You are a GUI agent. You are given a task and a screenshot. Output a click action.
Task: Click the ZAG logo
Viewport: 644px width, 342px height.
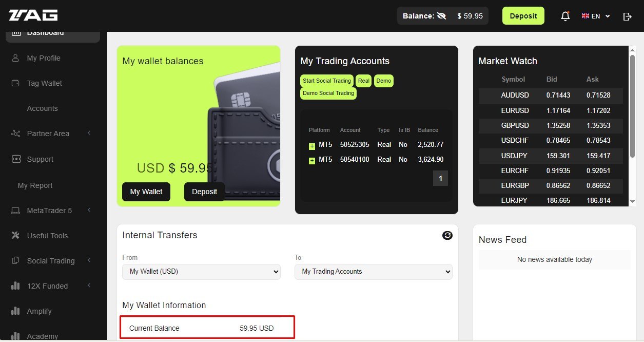[33, 15]
